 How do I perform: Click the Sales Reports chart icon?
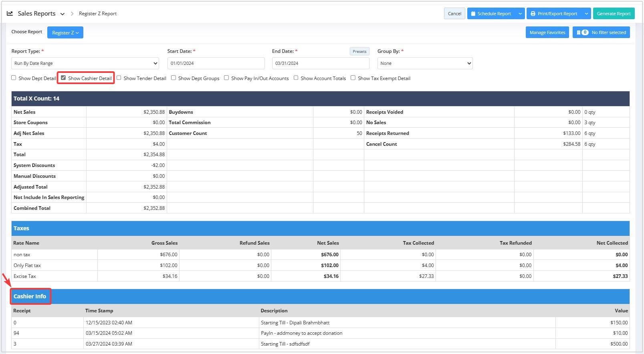pos(10,13)
